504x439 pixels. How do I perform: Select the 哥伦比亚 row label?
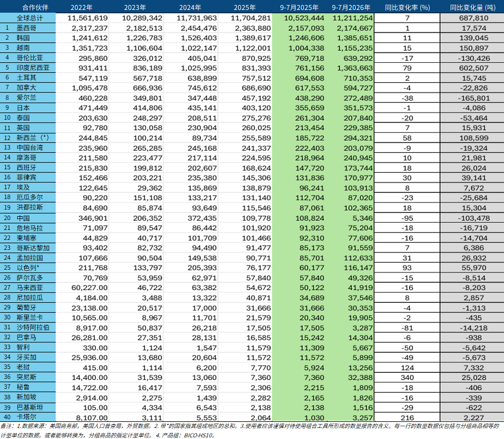click(30, 58)
